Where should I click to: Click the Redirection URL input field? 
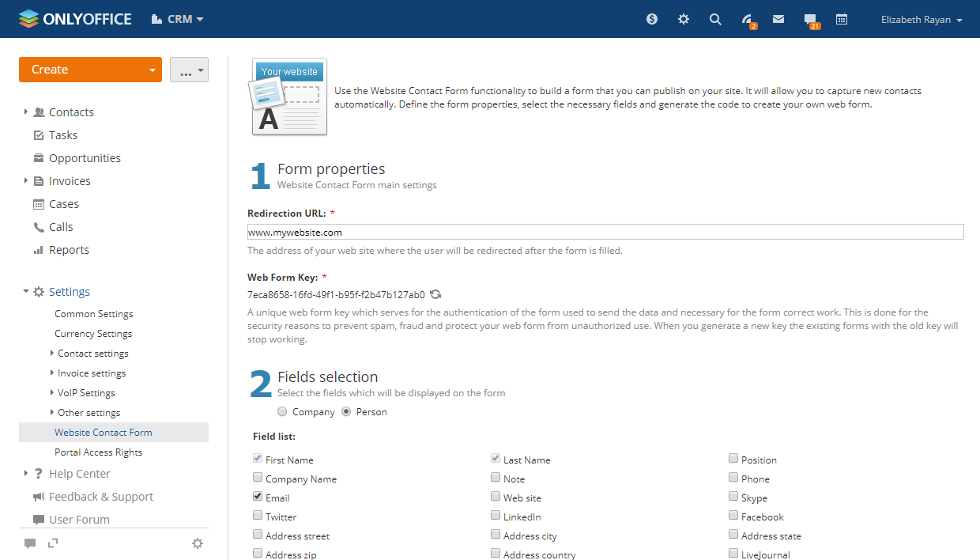click(x=605, y=232)
